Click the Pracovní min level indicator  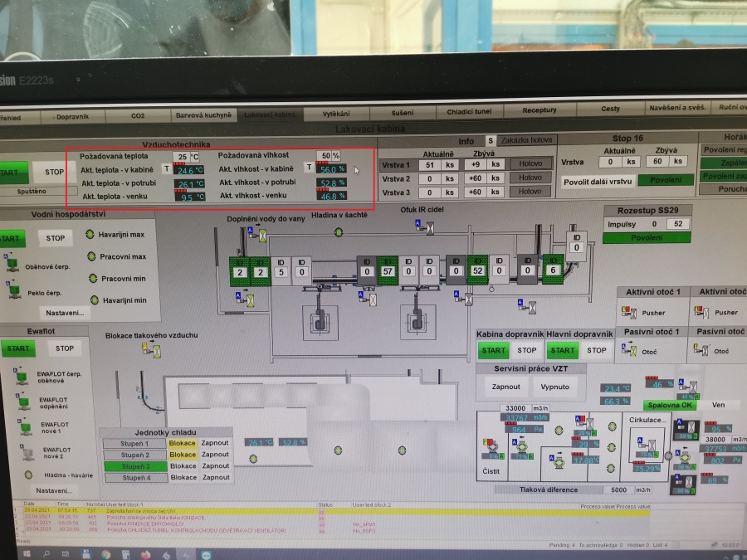93,278
